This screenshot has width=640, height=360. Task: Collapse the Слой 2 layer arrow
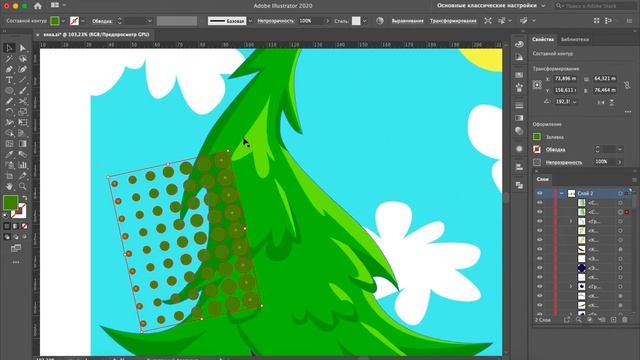click(562, 193)
